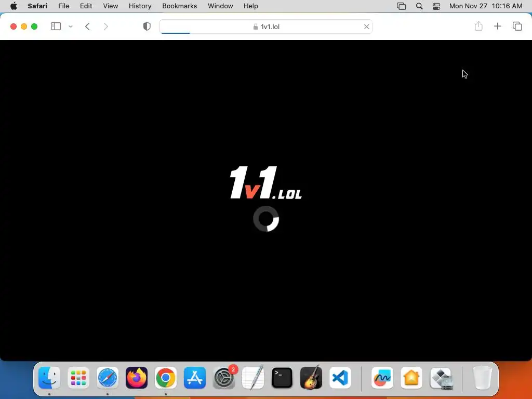Show the Safari sidebar
532x399 pixels.
point(56,26)
